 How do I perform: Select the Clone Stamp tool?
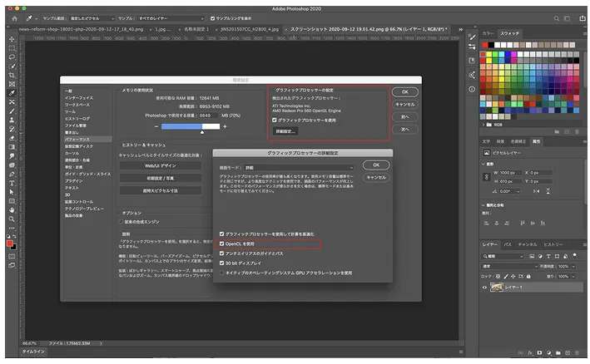tap(12, 121)
